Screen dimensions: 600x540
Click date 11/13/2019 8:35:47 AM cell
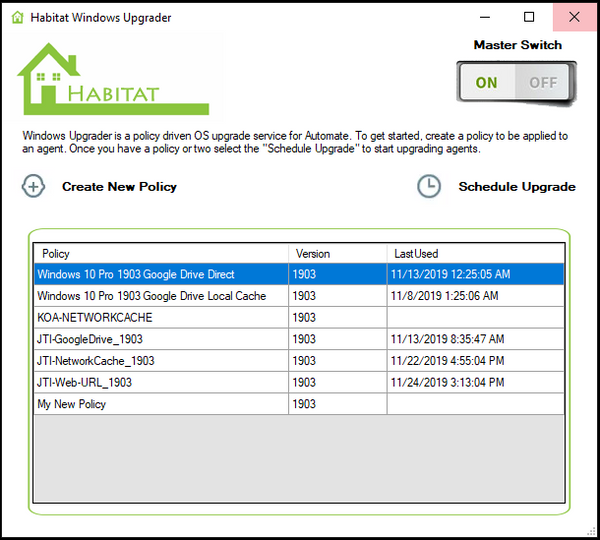coord(476,339)
